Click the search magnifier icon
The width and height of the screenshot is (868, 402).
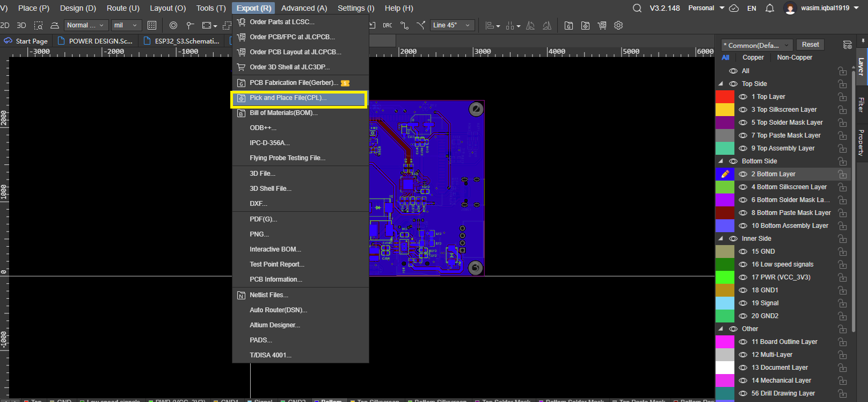637,8
